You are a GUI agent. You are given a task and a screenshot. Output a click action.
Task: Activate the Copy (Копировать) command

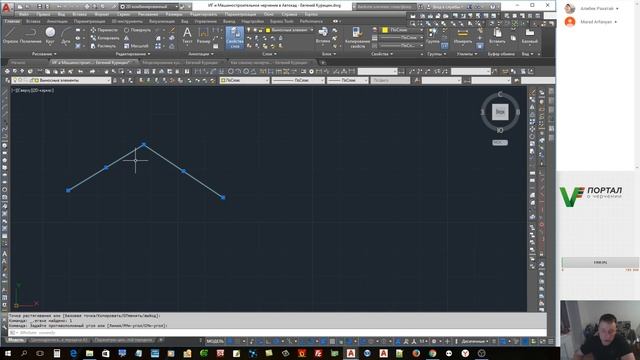(x=104, y=38)
